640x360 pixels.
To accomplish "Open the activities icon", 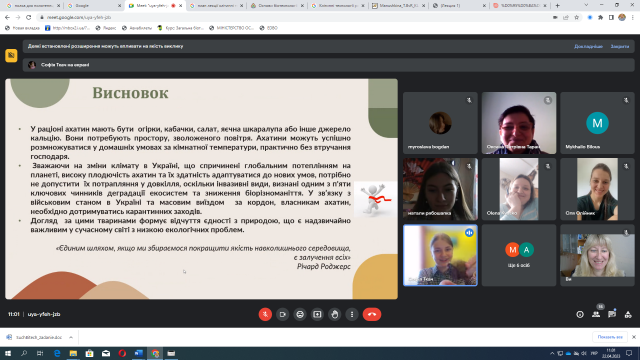I will [628, 314].
